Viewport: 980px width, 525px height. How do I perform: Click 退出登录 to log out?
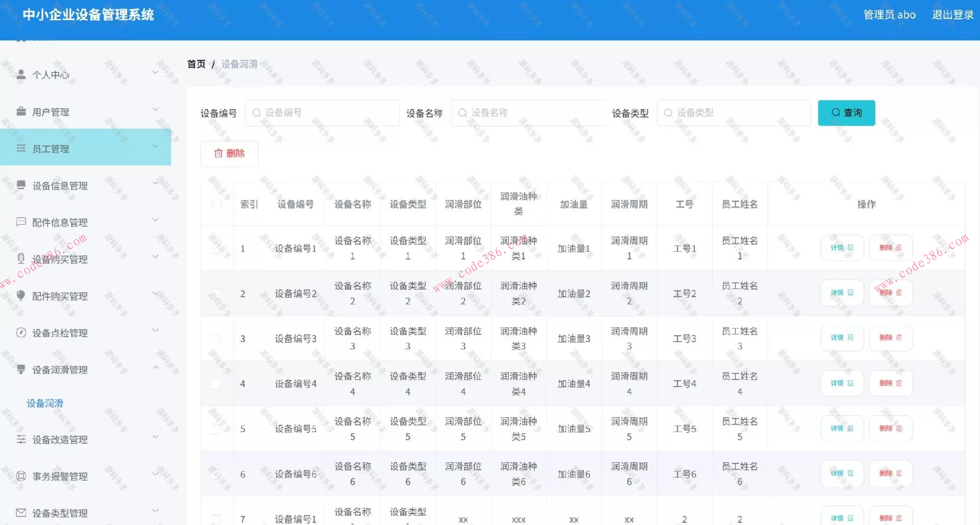click(x=952, y=15)
